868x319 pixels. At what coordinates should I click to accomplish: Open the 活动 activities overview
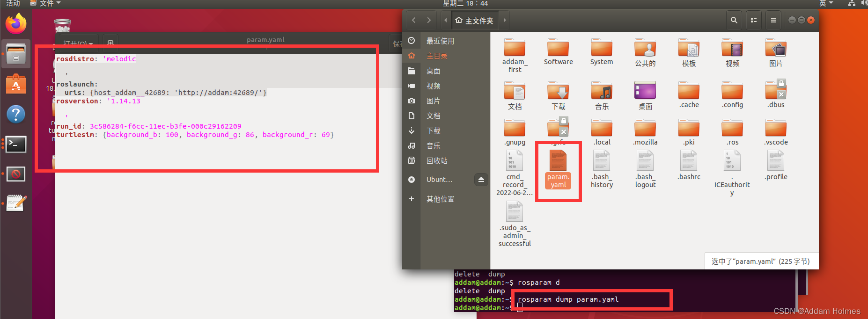[x=13, y=4]
